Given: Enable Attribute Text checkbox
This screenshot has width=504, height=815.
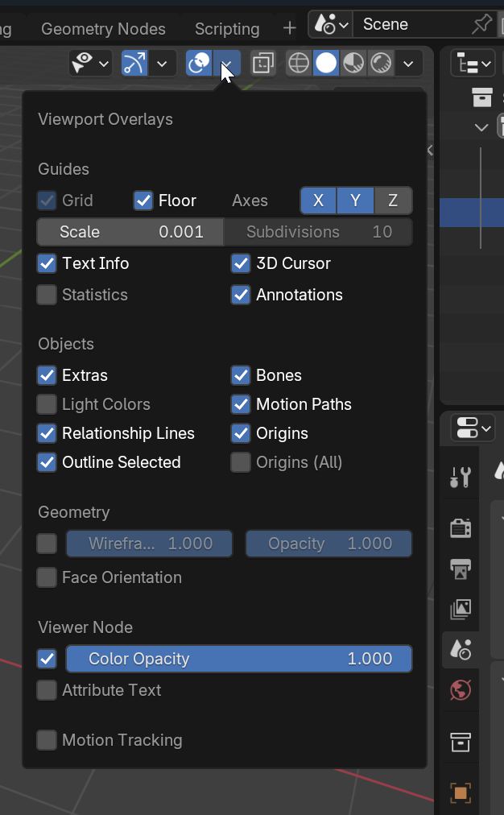Looking at the screenshot, I should 47,690.
